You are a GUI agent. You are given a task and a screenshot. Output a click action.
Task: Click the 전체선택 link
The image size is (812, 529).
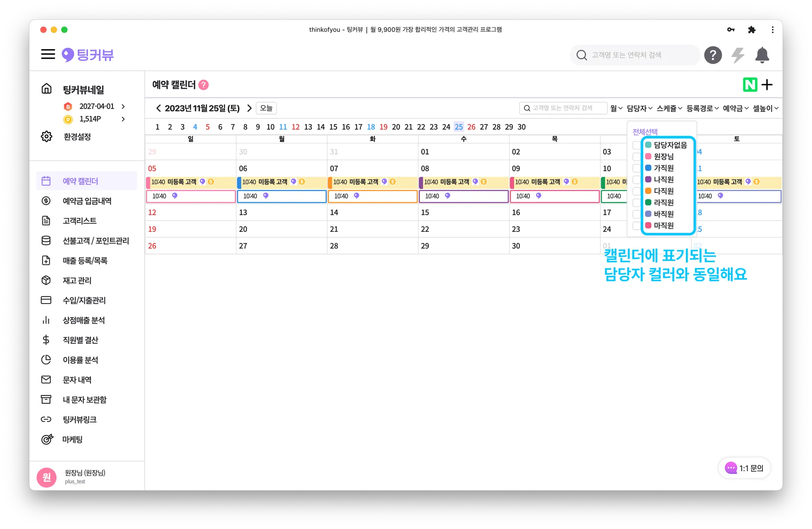645,132
